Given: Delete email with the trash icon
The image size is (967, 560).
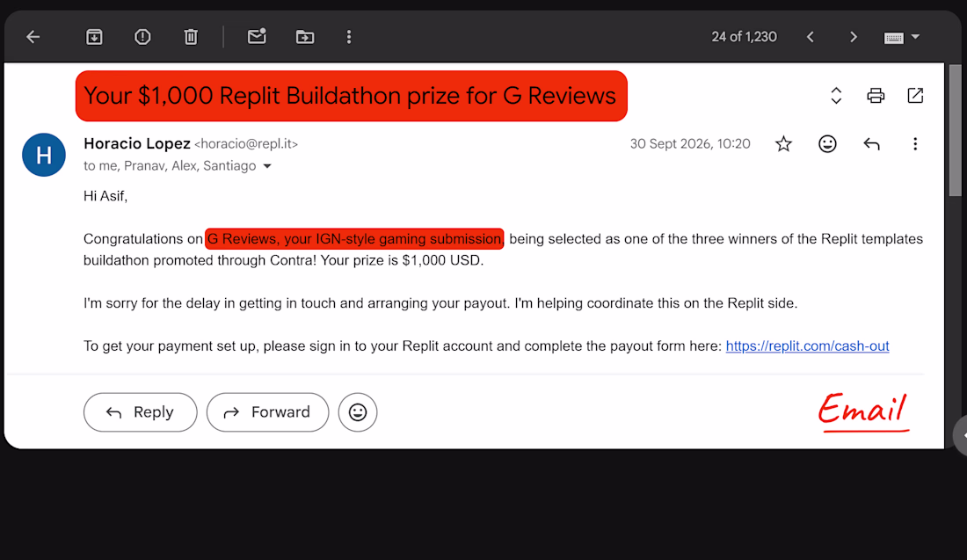Looking at the screenshot, I should click(x=191, y=37).
